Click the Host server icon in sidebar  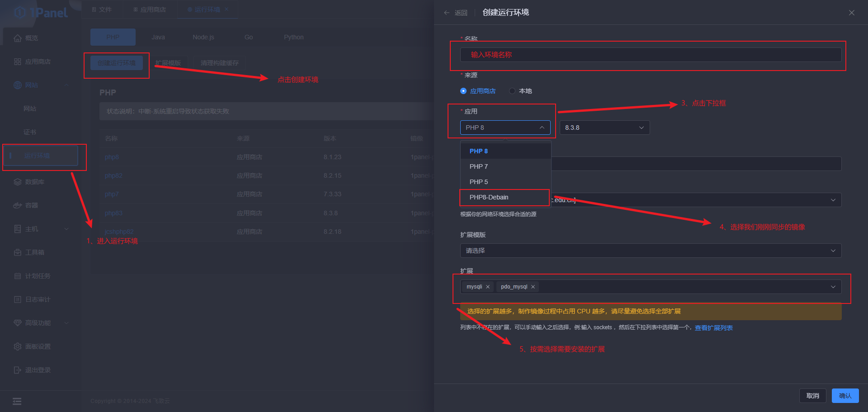coord(18,229)
